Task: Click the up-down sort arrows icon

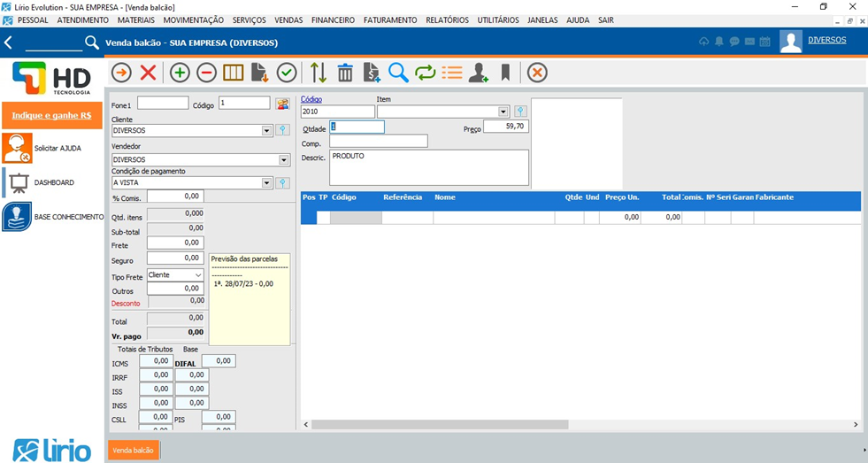Action: click(x=319, y=73)
